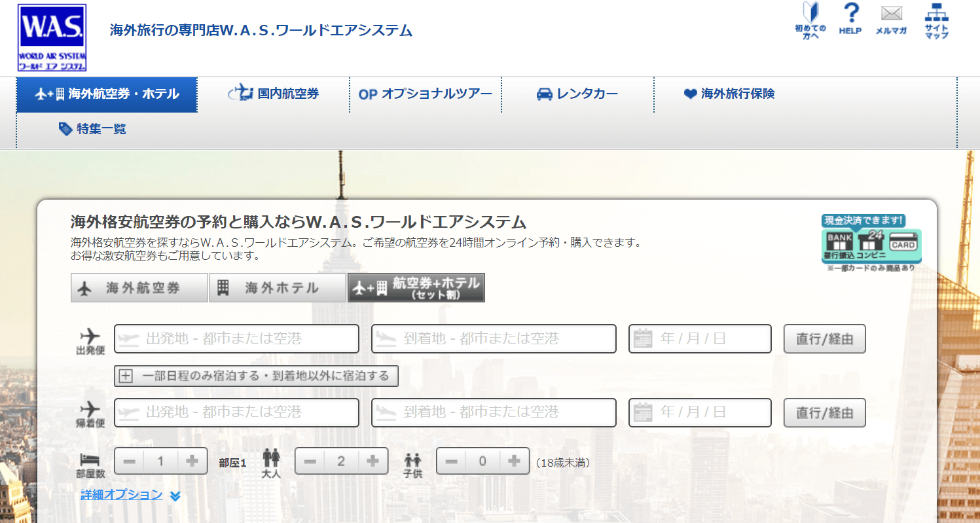Viewport: 980px width, 523px height.
Task: Expand 一部日程のみ宿泊する・到着地以外に宿泊する option
Action: pyautogui.click(x=257, y=376)
